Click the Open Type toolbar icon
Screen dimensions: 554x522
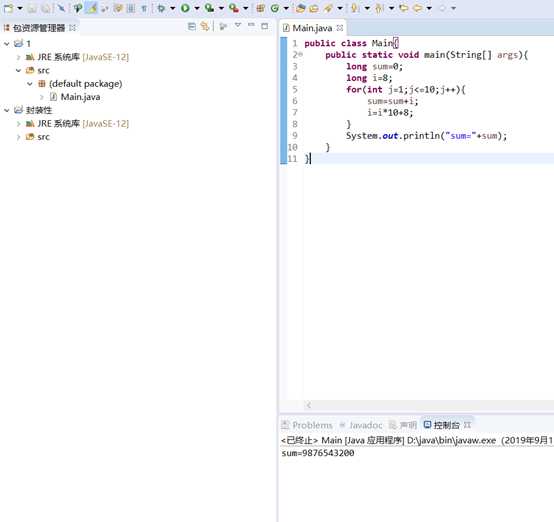(x=301, y=8)
